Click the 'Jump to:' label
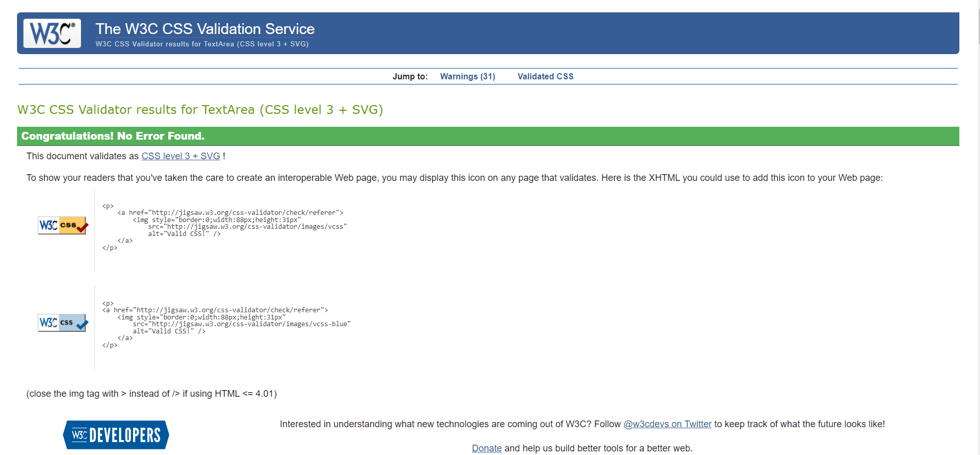 click(410, 76)
